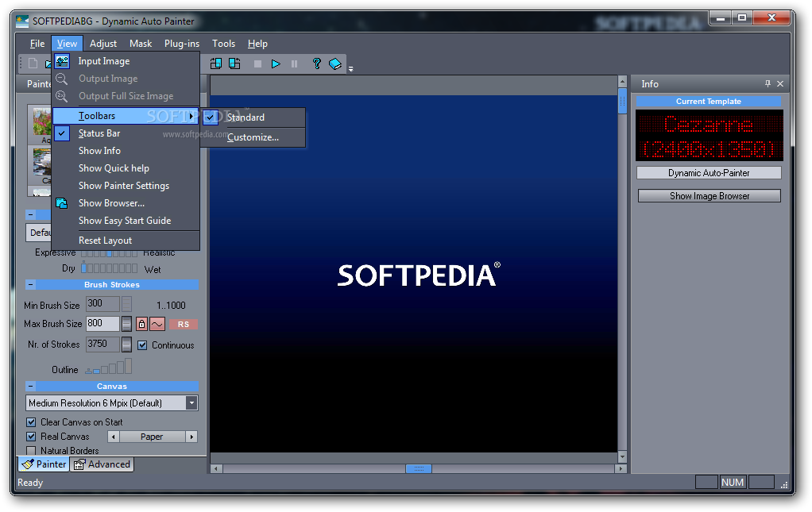Open the Medium Resolution canvas dropdown

tap(191, 403)
